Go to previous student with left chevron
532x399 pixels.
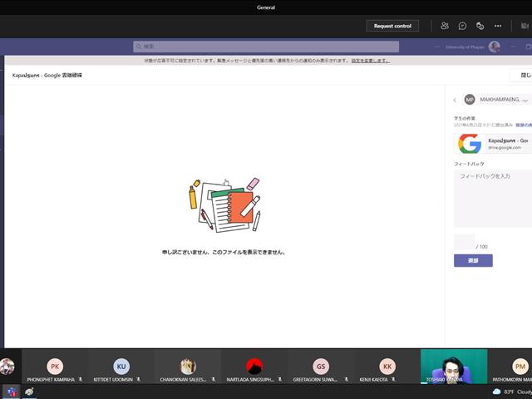coord(455,100)
